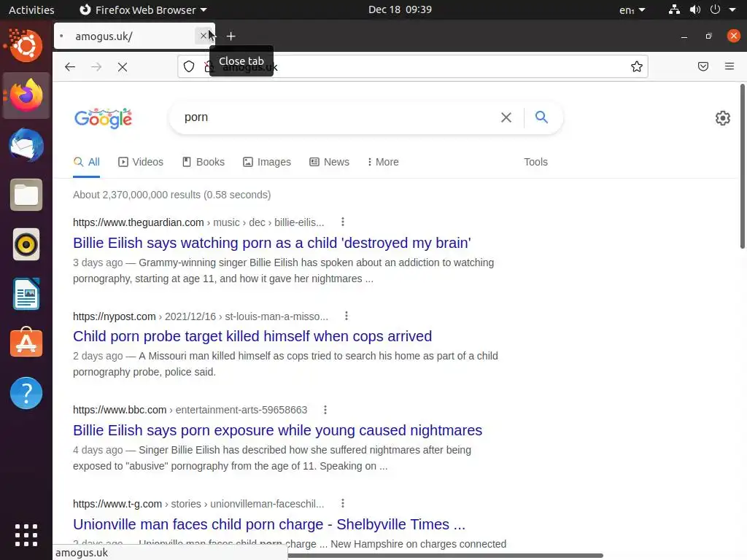
Task: Click the blue magnifier search button
Action: 541,117
